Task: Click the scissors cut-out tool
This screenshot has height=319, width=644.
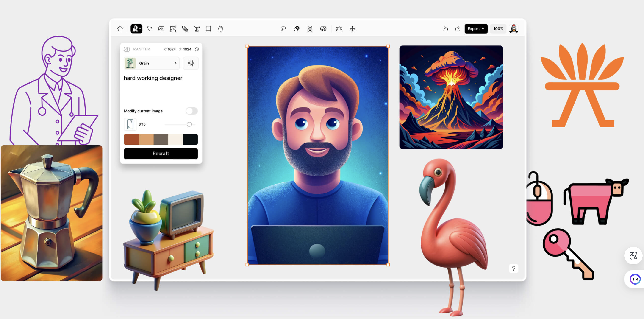Action: point(310,29)
